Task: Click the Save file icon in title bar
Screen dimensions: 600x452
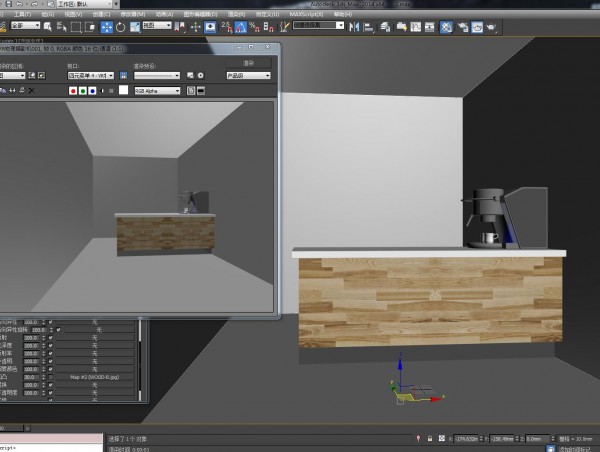Action: 8,4
